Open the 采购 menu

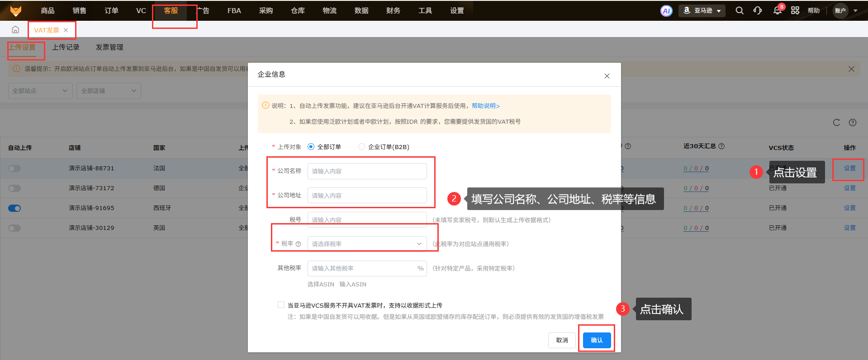tap(266, 10)
